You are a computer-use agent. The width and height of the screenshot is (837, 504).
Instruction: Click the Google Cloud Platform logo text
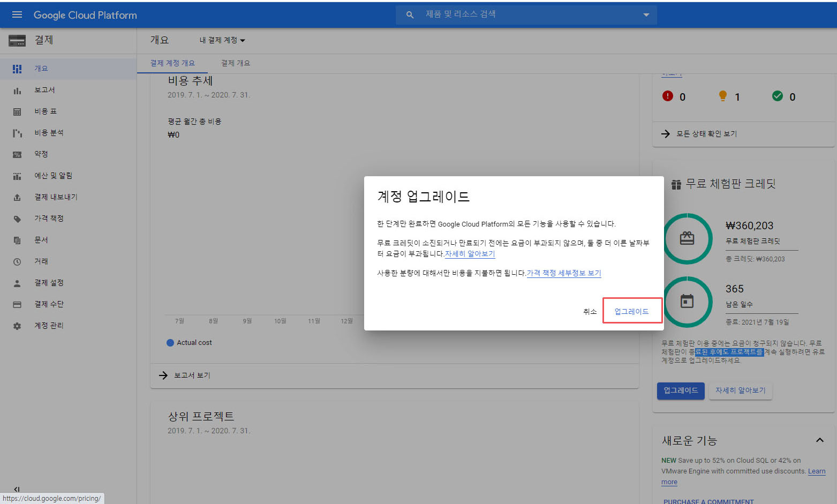point(85,15)
